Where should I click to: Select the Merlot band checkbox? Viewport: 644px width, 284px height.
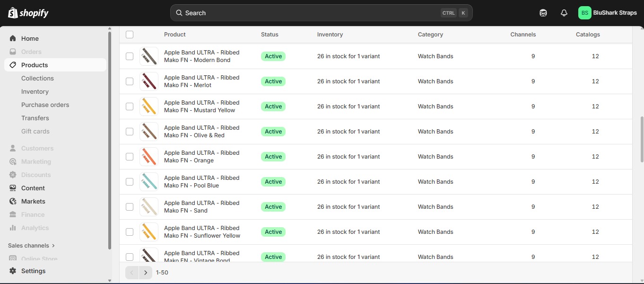(130, 81)
